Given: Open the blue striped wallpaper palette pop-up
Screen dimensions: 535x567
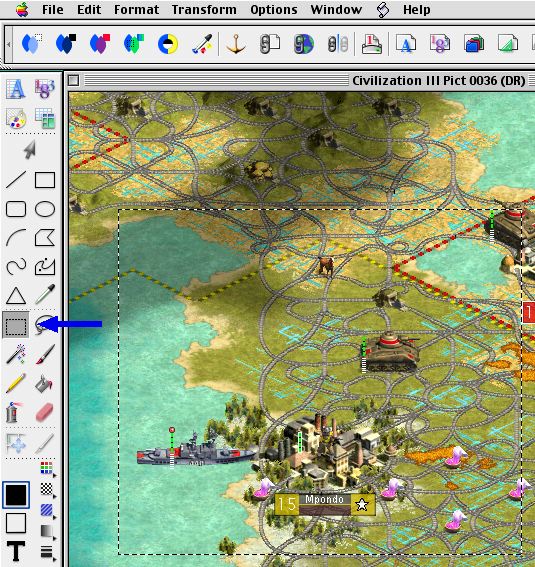Looking at the screenshot, I should [48, 511].
